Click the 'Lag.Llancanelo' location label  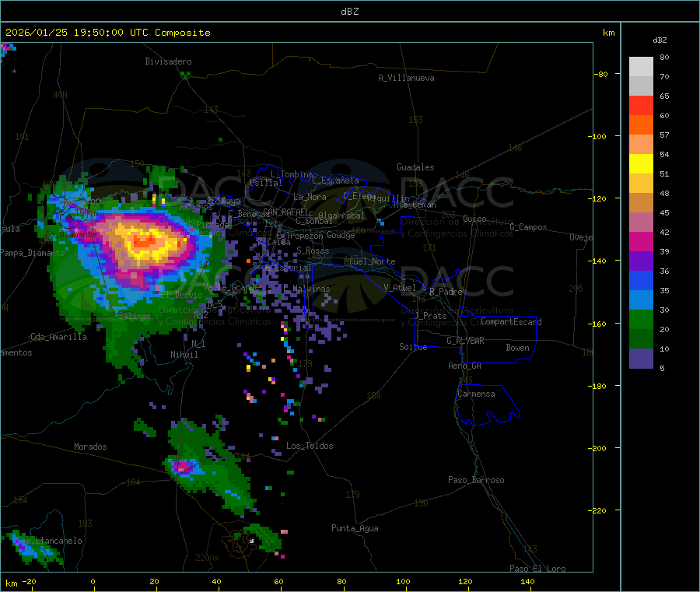click(x=50, y=541)
